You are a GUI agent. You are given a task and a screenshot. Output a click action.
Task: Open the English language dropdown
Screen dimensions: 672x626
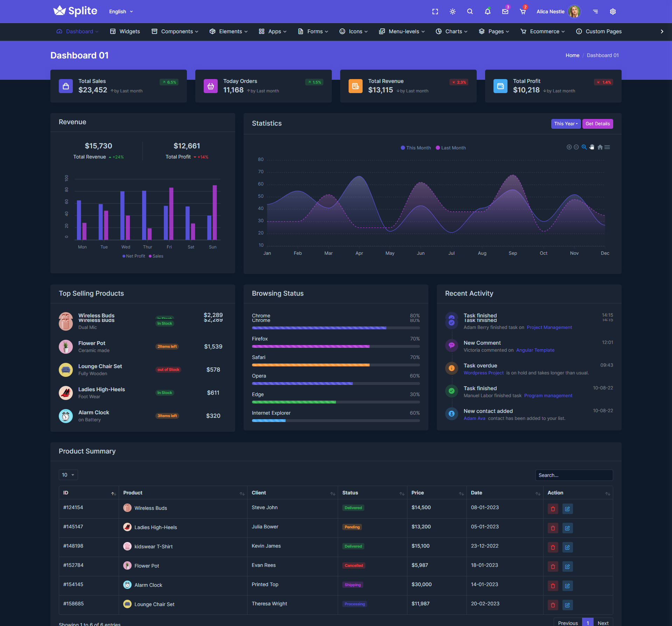click(x=121, y=12)
